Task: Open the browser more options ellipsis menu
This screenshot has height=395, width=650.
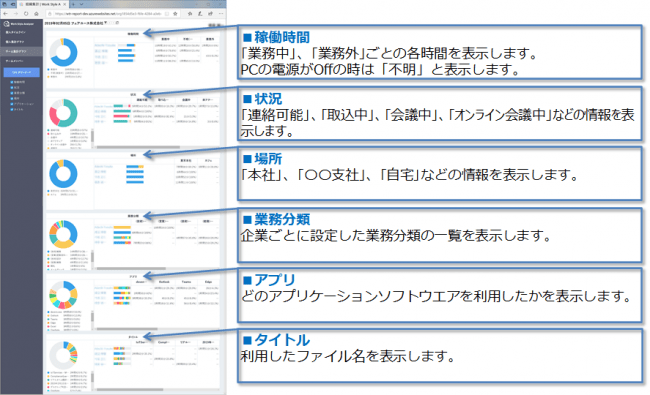Action: 221,14
